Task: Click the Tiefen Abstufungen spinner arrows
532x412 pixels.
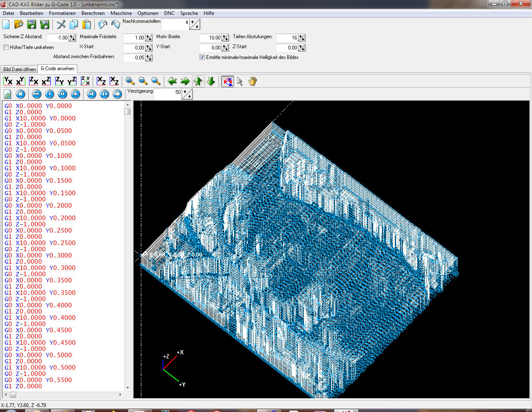Action: (302, 38)
